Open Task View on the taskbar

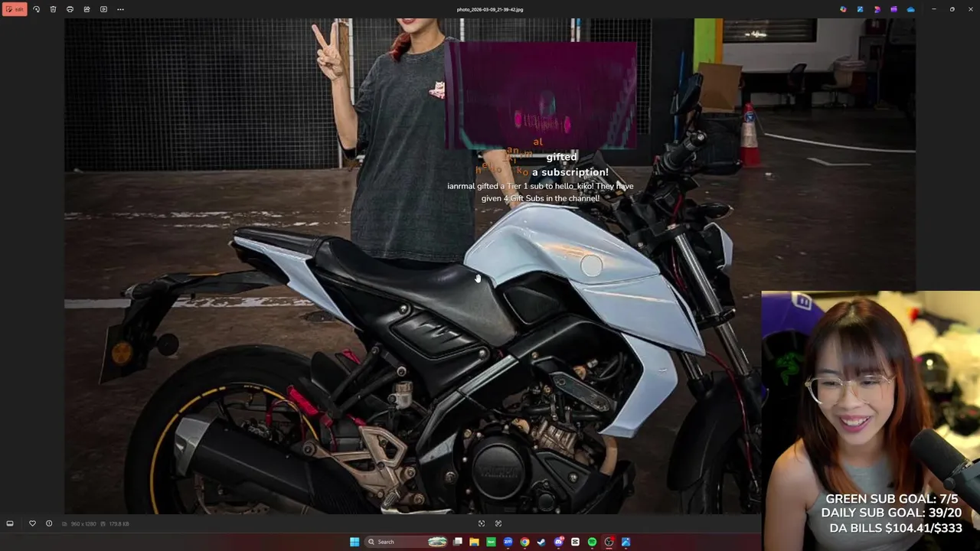point(458,542)
